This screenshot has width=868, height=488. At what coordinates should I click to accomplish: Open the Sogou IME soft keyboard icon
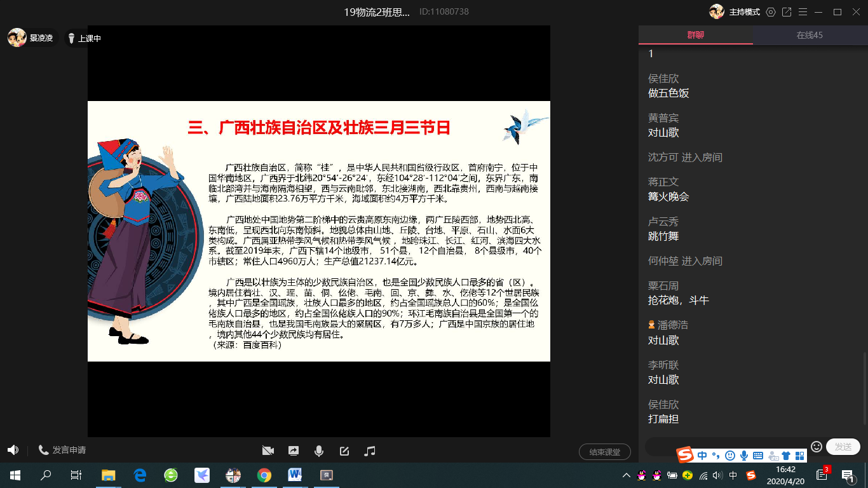758,456
